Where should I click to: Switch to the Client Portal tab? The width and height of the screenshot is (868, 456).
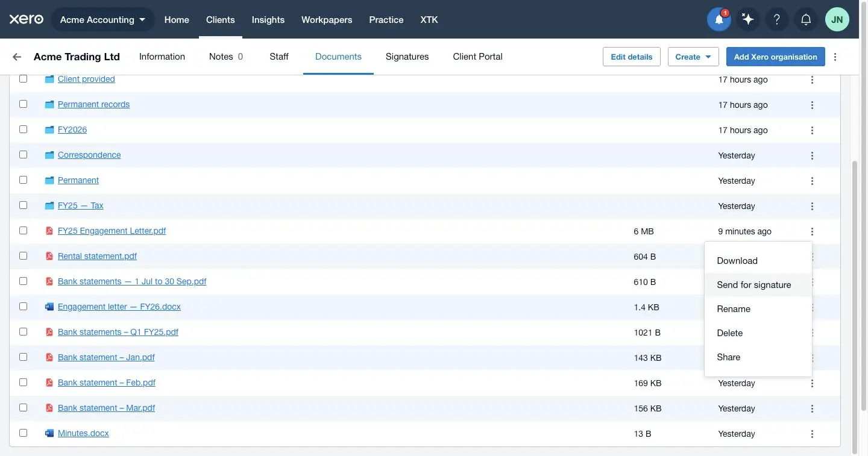pyautogui.click(x=477, y=57)
